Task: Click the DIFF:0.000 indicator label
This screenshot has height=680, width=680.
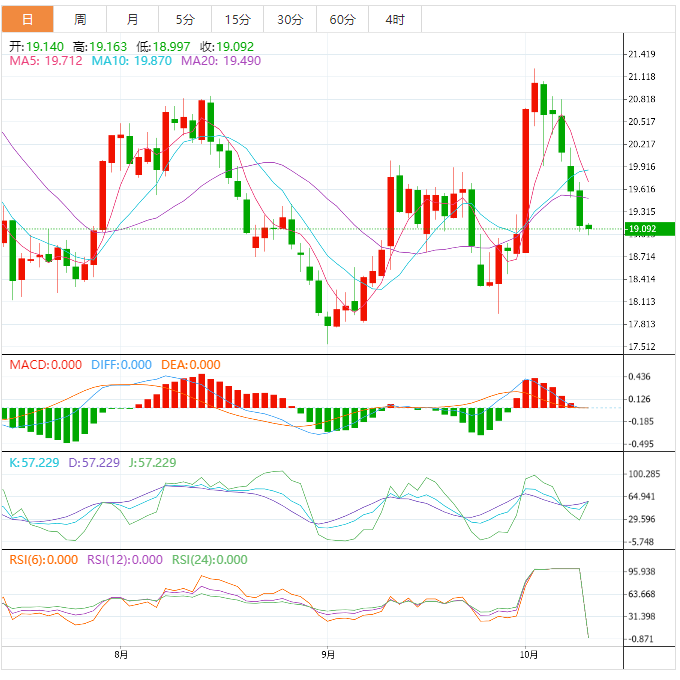Action: [121, 365]
